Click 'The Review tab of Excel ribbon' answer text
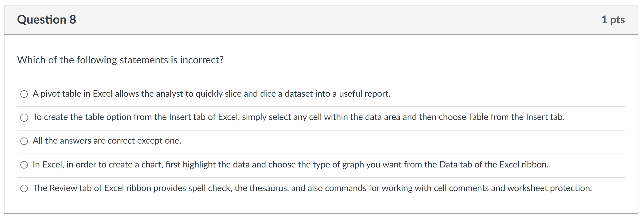The width and height of the screenshot is (644, 218). tap(312, 188)
